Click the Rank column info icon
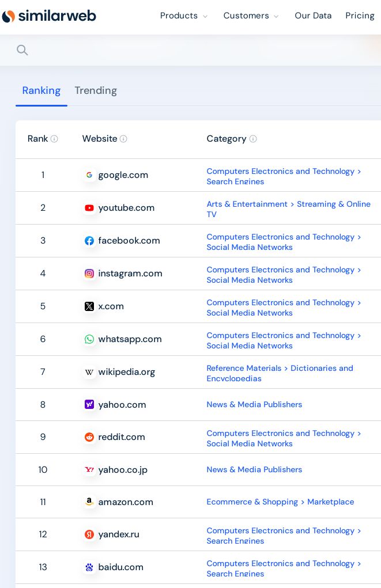 tap(54, 139)
